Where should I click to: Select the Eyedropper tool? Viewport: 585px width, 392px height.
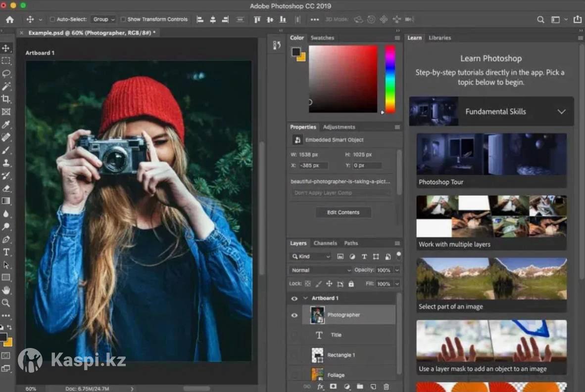[6, 125]
